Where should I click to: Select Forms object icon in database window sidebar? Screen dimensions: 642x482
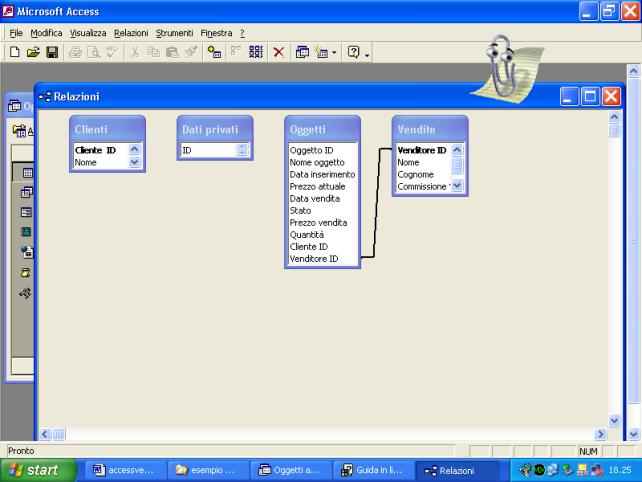26,212
